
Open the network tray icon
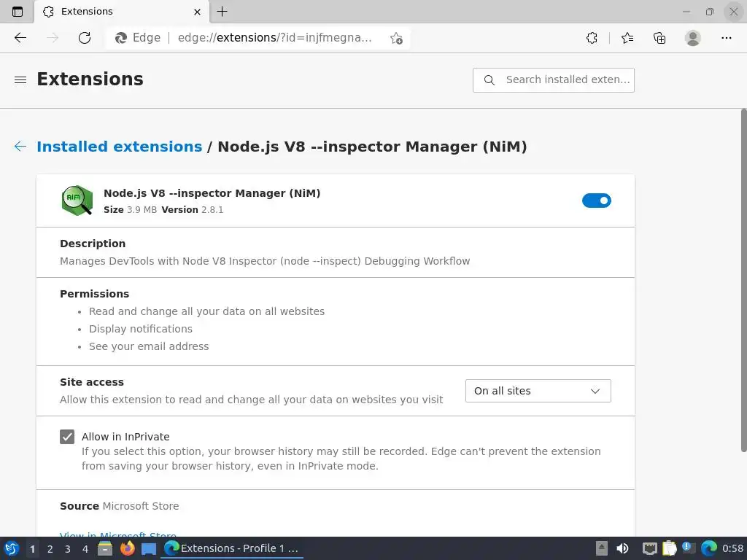tap(649, 549)
